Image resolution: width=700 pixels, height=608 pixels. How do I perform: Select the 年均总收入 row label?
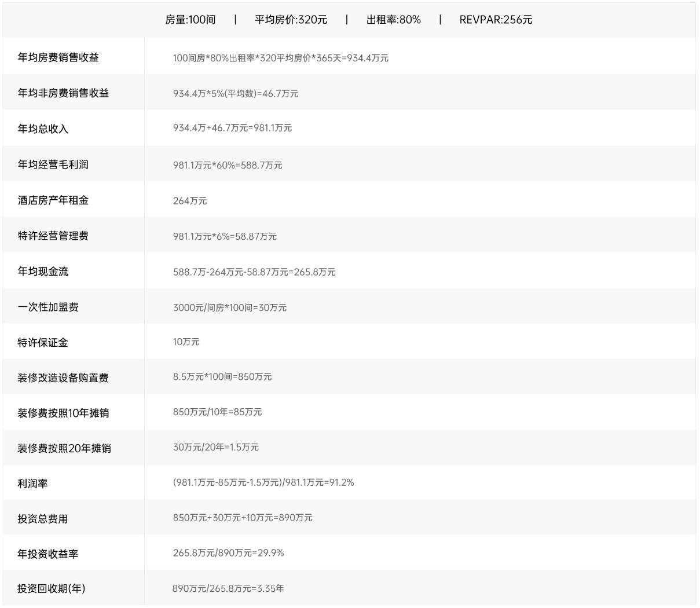[43, 129]
